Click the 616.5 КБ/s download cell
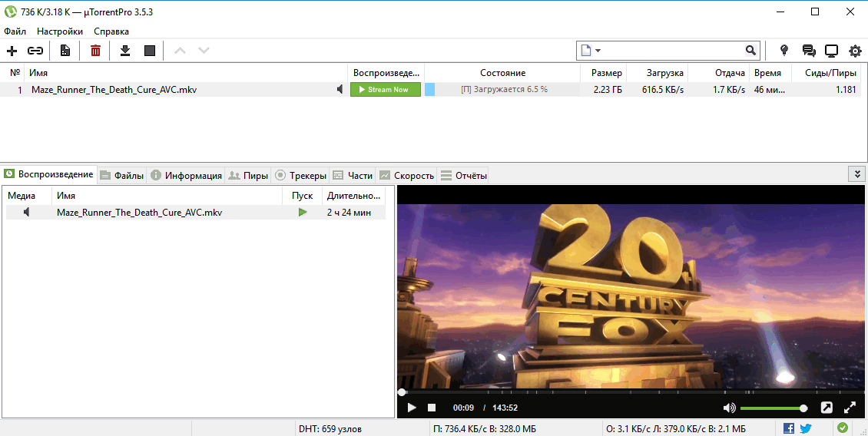 click(x=663, y=90)
